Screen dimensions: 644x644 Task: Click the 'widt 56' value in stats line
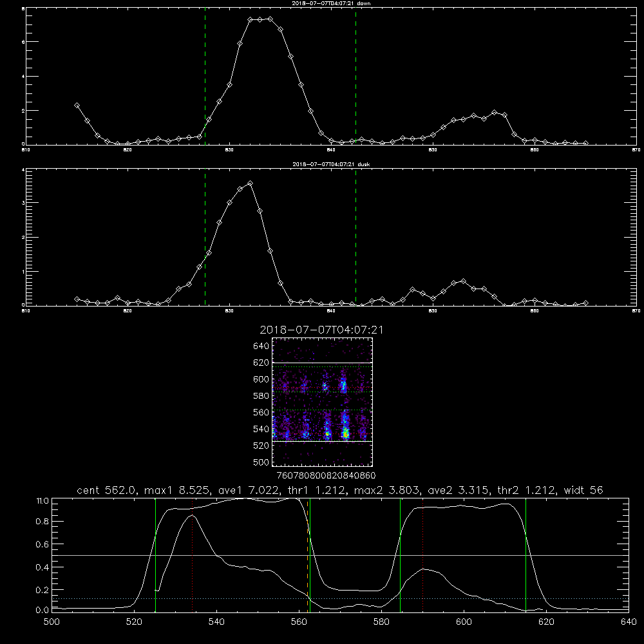(x=583, y=490)
